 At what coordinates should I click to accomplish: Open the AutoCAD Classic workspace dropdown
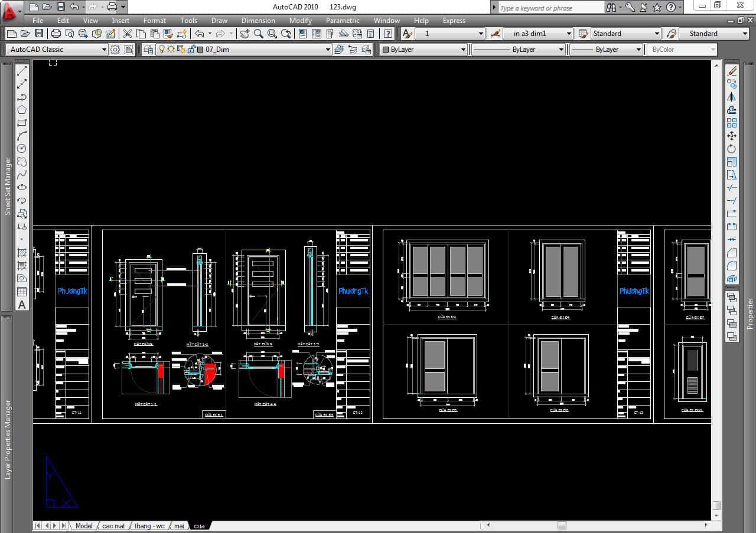[x=103, y=50]
